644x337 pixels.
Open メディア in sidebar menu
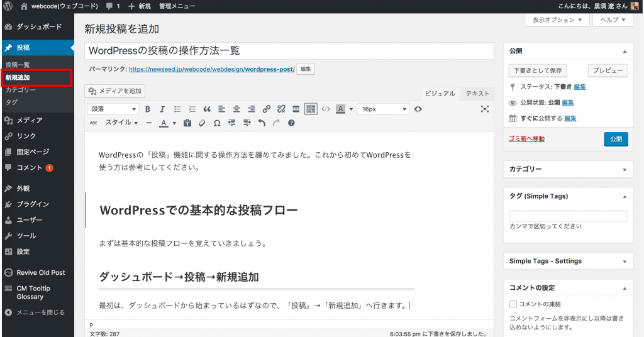(x=38, y=120)
